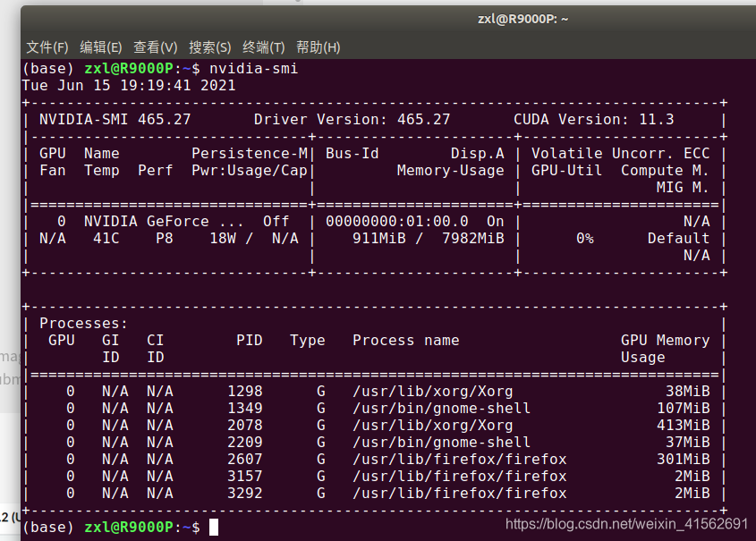Click the bottom zxl@R9000P prompt text
756x541 pixels.
coord(129,527)
